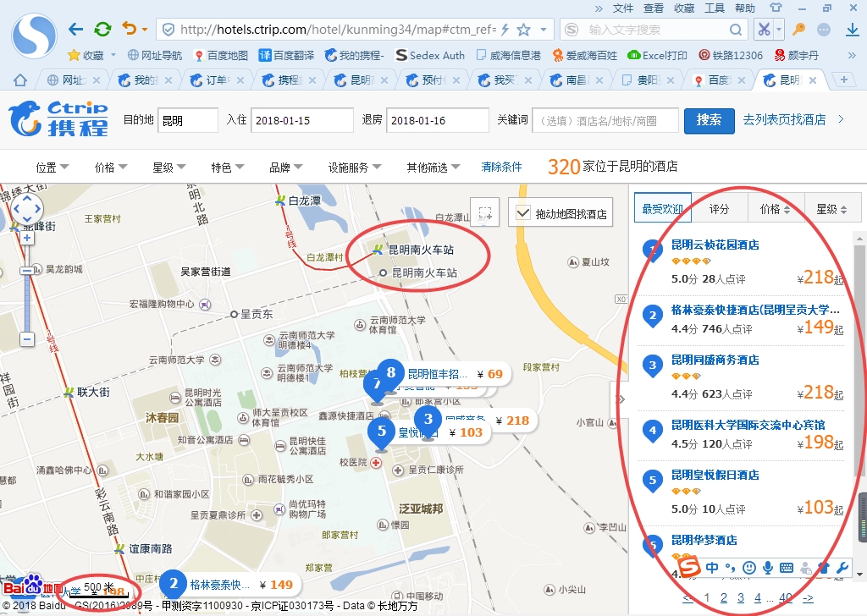This screenshot has height=616, width=867.
Task: Add a new browser tab
Action: (x=844, y=80)
